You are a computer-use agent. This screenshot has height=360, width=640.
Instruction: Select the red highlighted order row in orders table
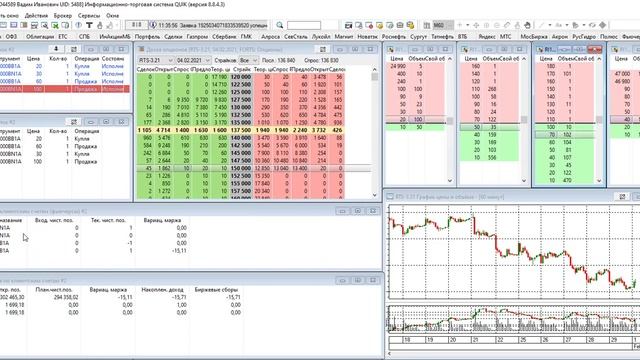[x=64, y=89]
